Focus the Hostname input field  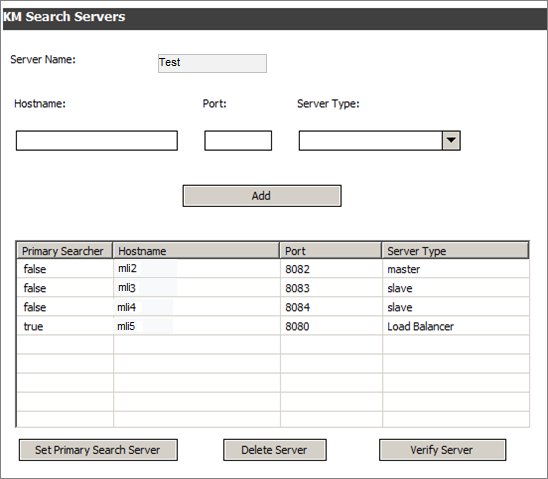[97, 140]
